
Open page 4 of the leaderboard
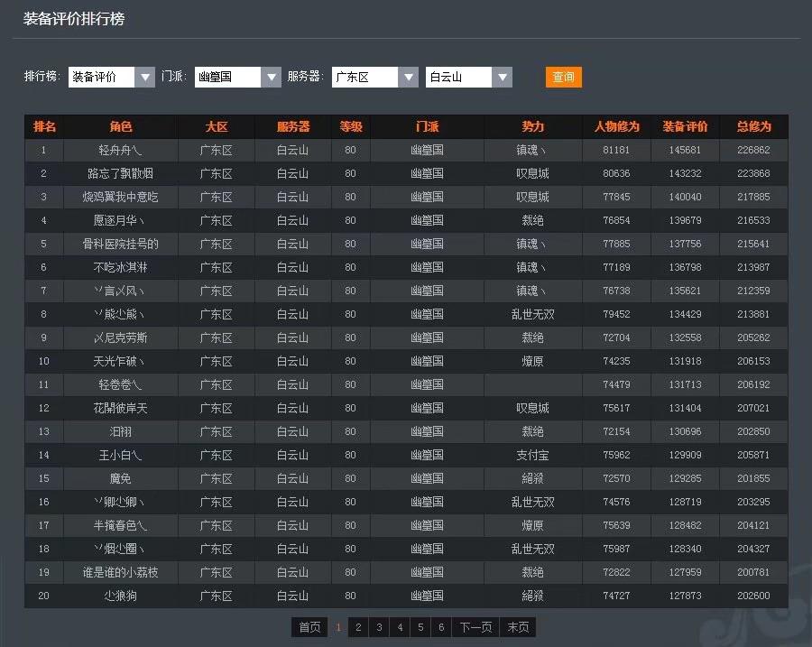pos(400,627)
